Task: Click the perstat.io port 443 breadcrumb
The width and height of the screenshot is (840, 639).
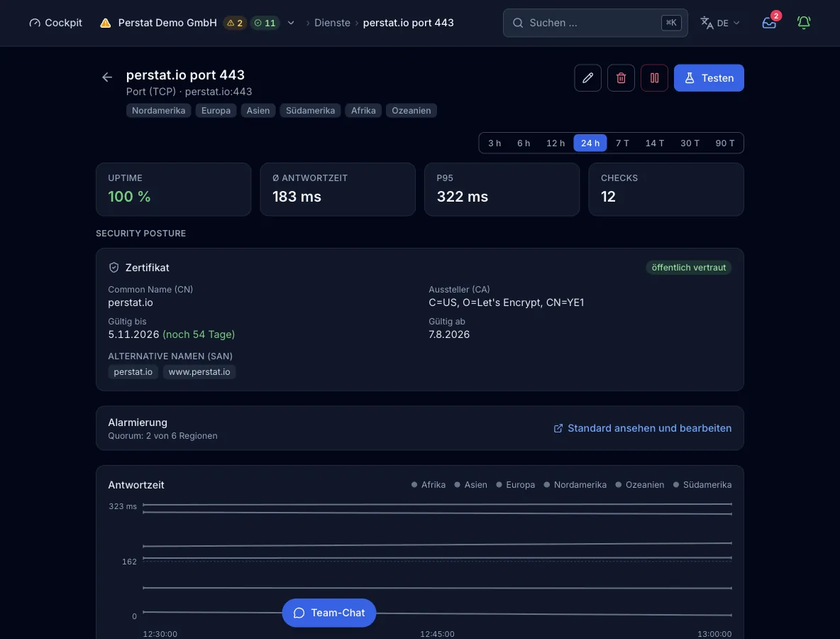Action: click(408, 23)
